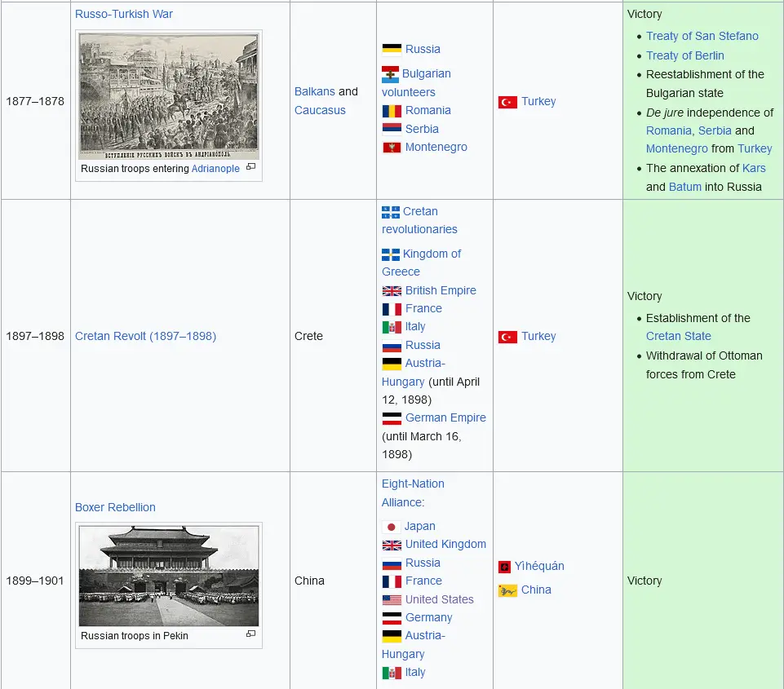Select the 1899–1901 date cell text

[35, 581]
